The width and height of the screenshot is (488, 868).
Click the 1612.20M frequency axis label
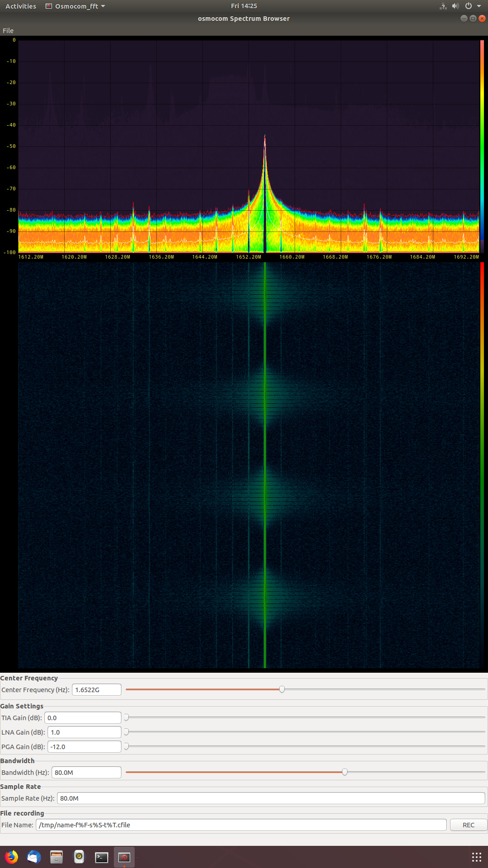pos(31,257)
